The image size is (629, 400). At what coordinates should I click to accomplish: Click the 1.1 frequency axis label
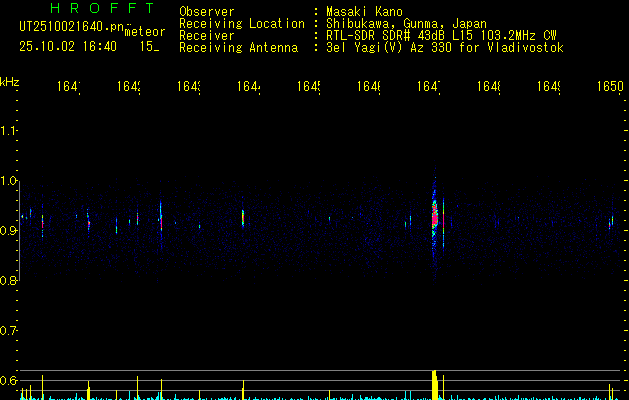(x=8, y=131)
